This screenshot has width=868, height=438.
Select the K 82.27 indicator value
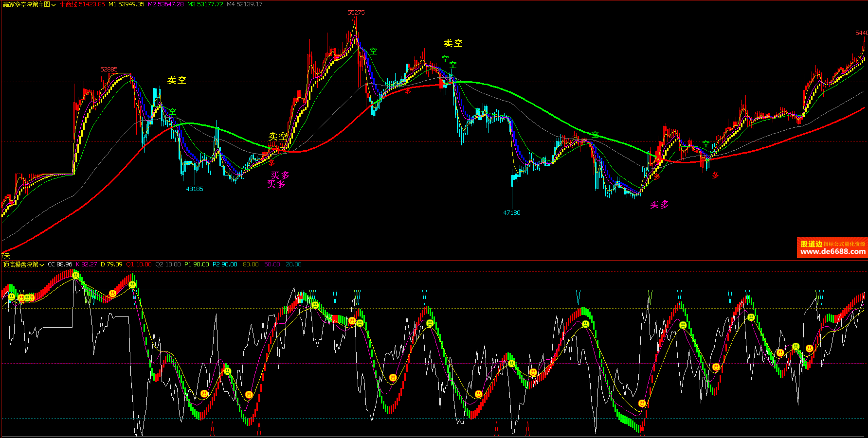(x=86, y=264)
